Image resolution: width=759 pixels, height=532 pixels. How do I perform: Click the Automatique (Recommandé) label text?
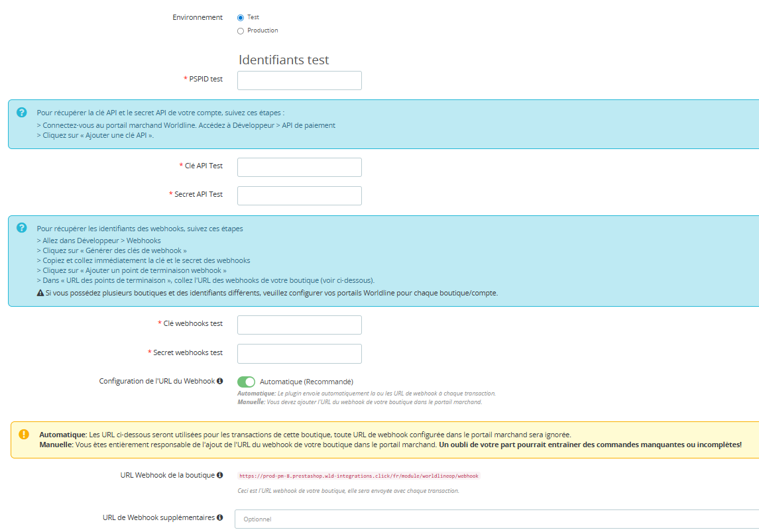pyautogui.click(x=306, y=382)
